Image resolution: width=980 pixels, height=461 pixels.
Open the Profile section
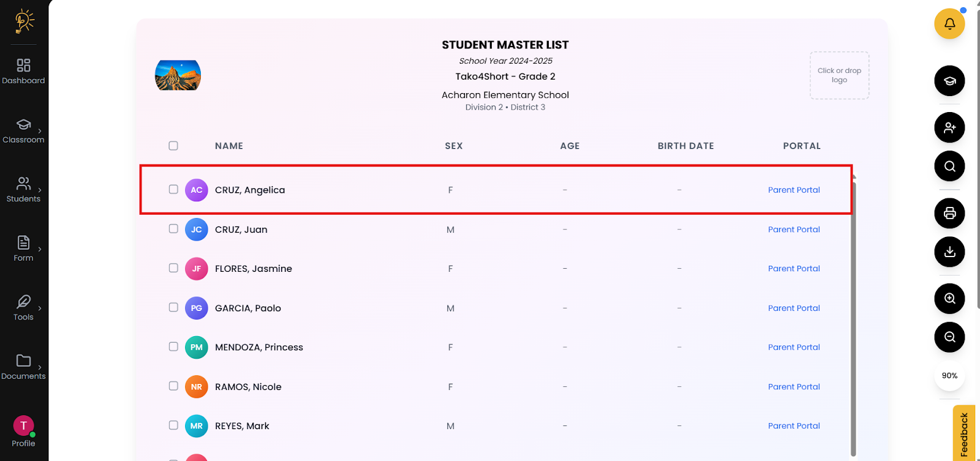pyautogui.click(x=23, y=432)
